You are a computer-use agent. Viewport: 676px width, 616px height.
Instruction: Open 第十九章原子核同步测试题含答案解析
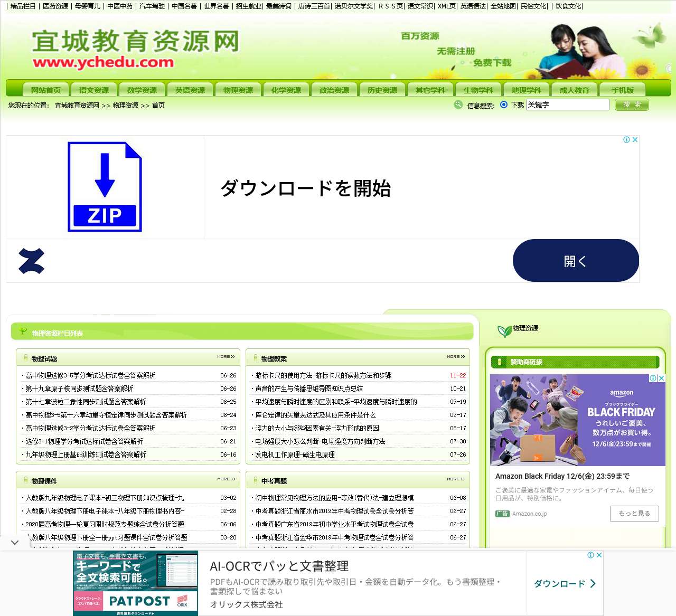[x=79, y=388]
